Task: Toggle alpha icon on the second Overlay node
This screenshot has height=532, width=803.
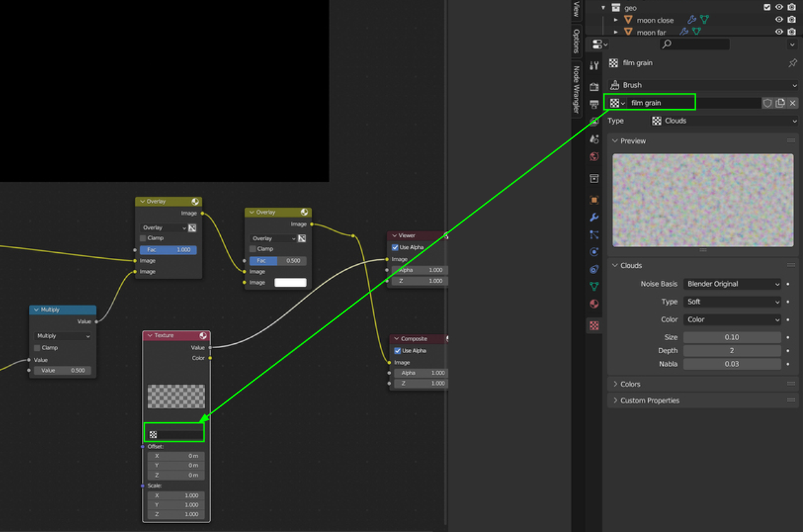Action: [x=302, y=238]
